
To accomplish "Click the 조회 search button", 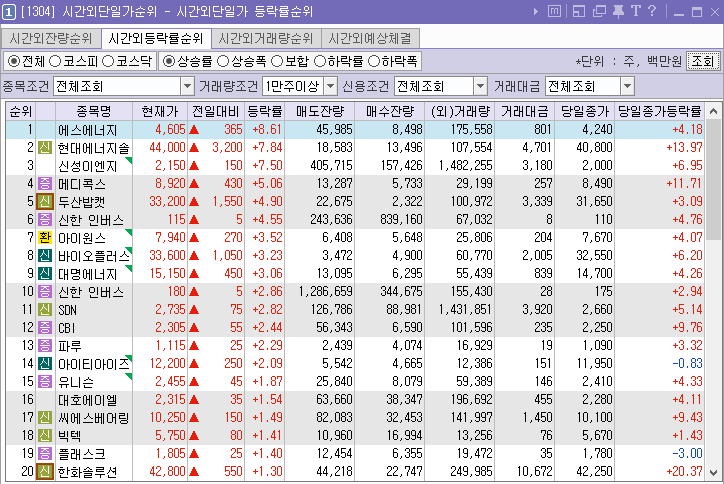I will (702, 61).
